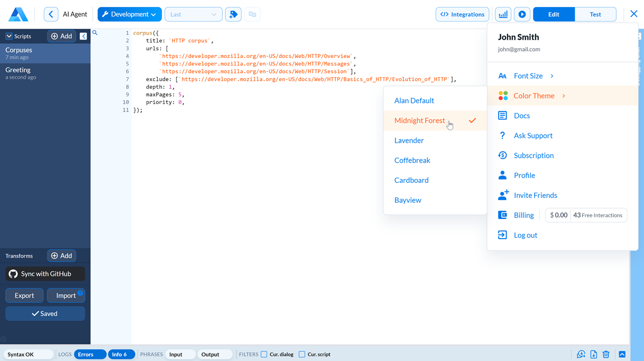Click the add tag icon beside Last dropdown
This screenshot has width=644, height=361.
point(233,14)
